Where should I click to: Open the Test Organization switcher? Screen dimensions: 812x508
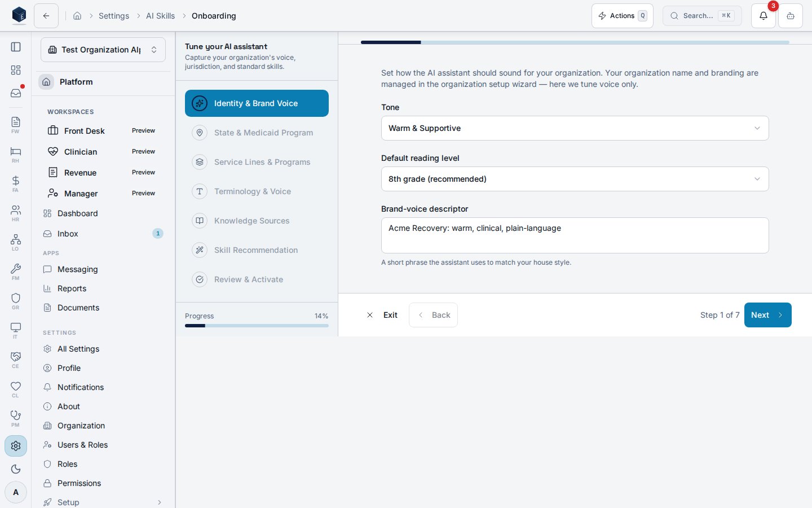click(x=103, y=50)
